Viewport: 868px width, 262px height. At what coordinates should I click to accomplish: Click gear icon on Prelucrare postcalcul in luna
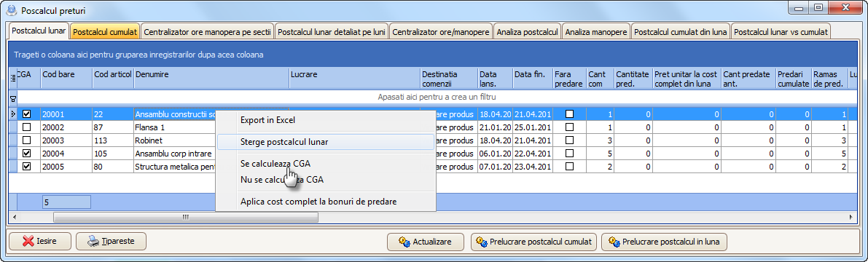coord(614,242)
